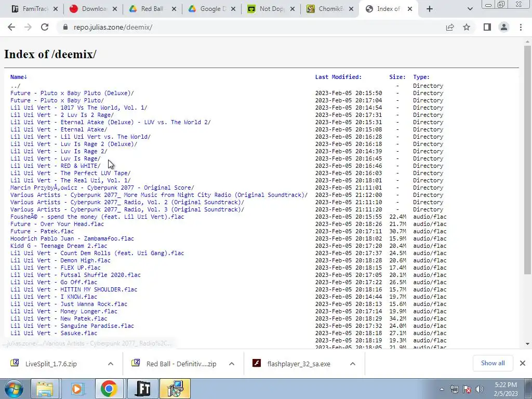
Task: Download Future - Patek.flac file
Action: point(42,231)
